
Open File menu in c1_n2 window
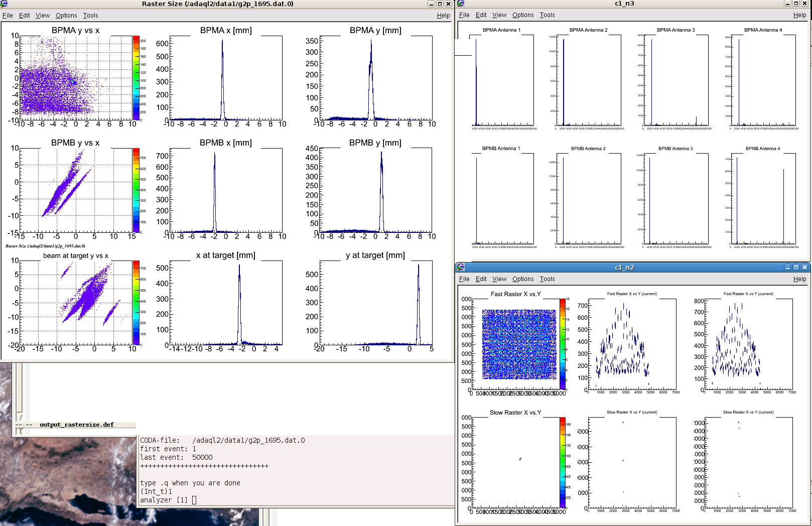pos(464,279)
